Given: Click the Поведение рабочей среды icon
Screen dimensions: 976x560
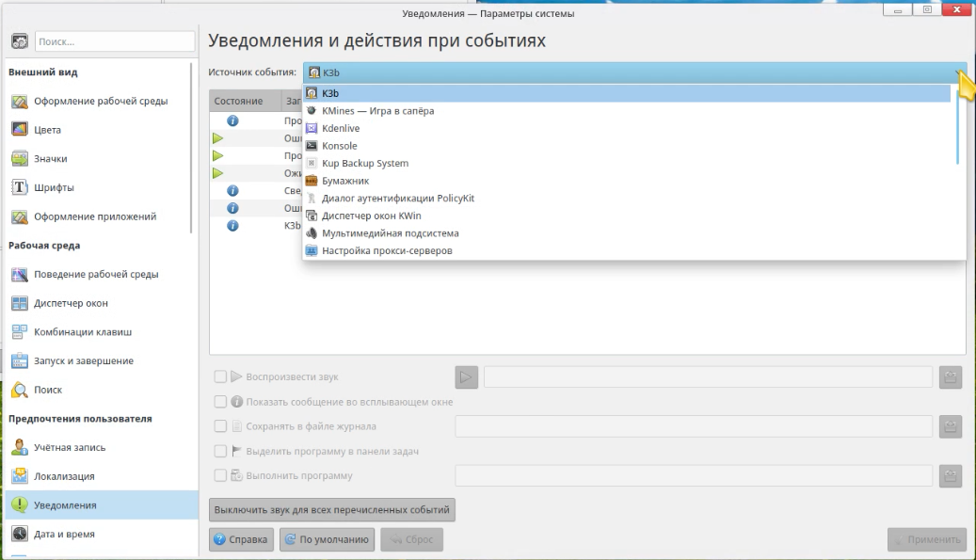Looking at the screenshot, I should (20, 275).
